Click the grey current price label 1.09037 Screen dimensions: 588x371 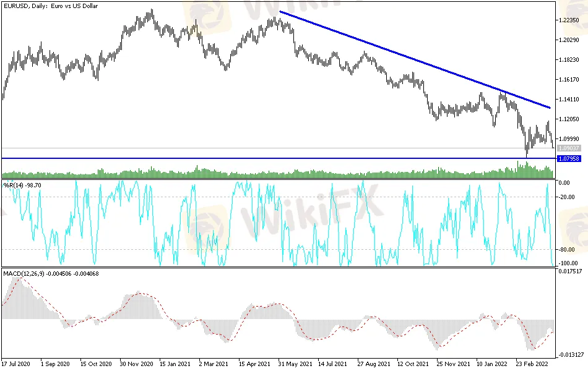[569, 148]
